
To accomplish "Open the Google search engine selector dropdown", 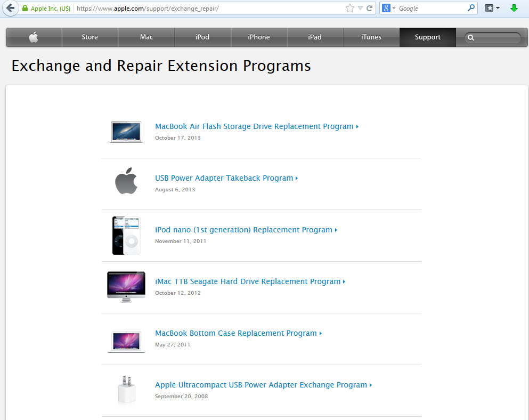I will click(x=389, y=8).
